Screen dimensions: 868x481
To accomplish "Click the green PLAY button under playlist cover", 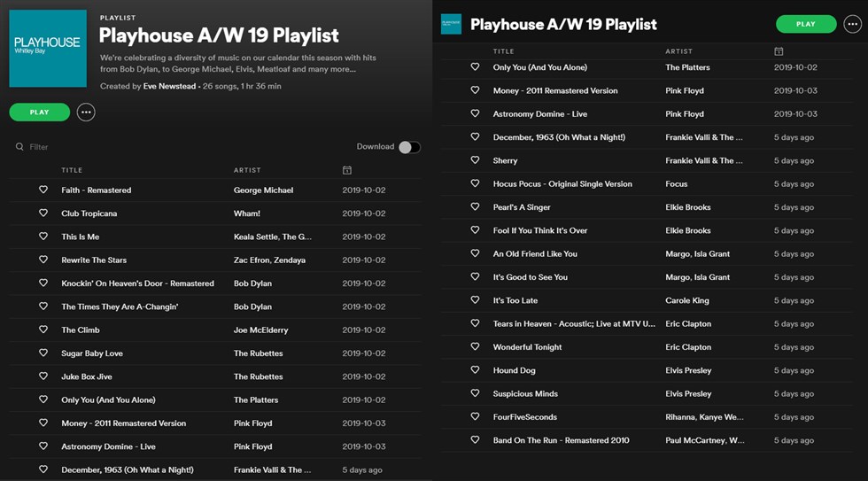I will (39, 112).
